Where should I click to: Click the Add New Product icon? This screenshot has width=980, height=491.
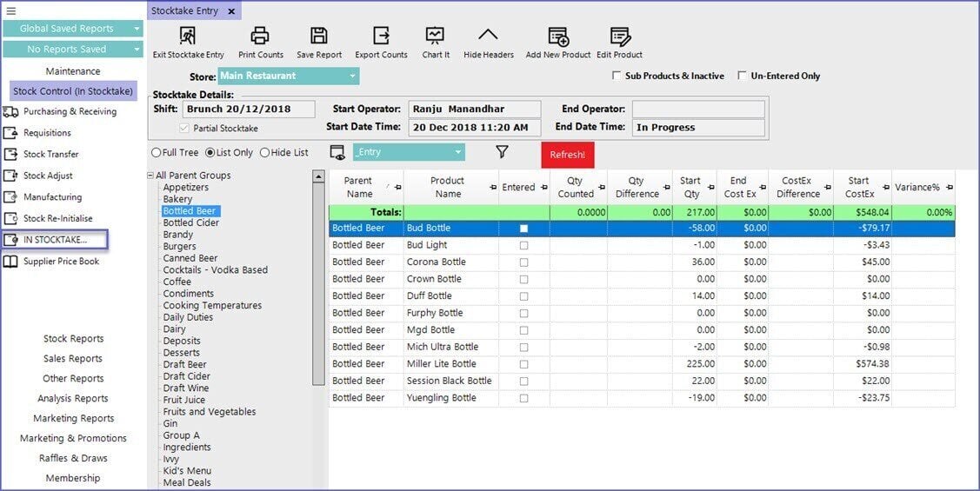[x=557, y=36]
